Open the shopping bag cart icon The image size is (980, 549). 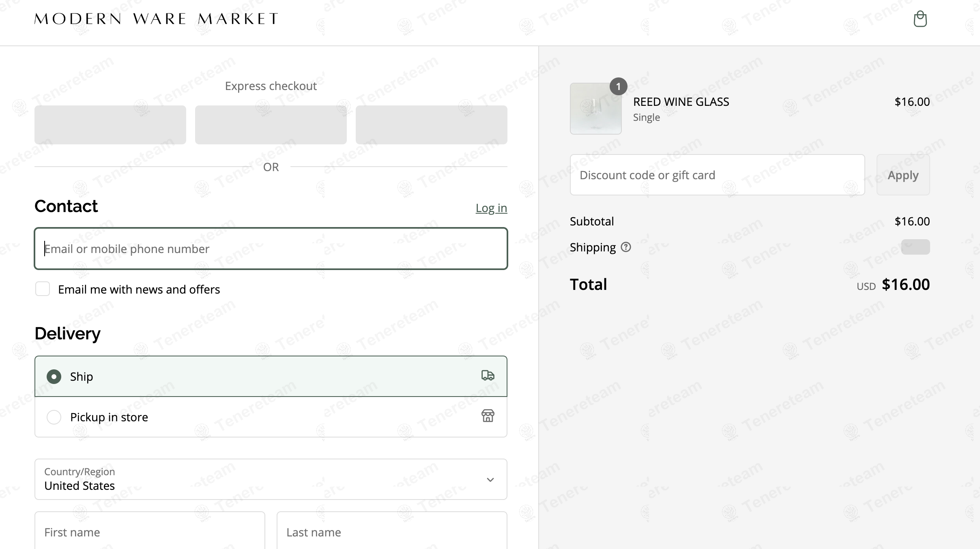tap(920, 19)
